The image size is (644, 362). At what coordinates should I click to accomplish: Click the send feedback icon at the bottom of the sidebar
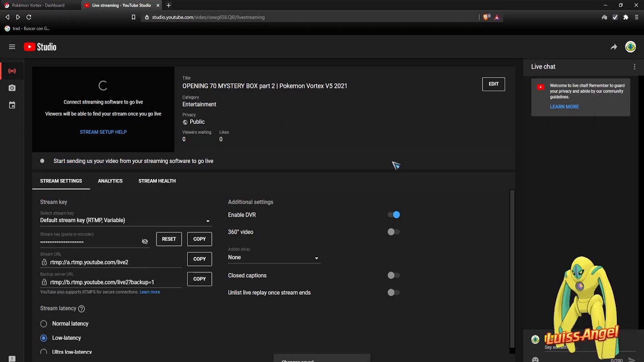pos(12,358)
